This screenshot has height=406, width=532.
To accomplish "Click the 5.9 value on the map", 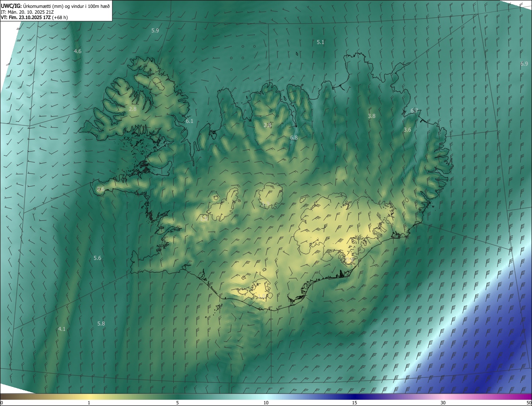I will [155, 31].
